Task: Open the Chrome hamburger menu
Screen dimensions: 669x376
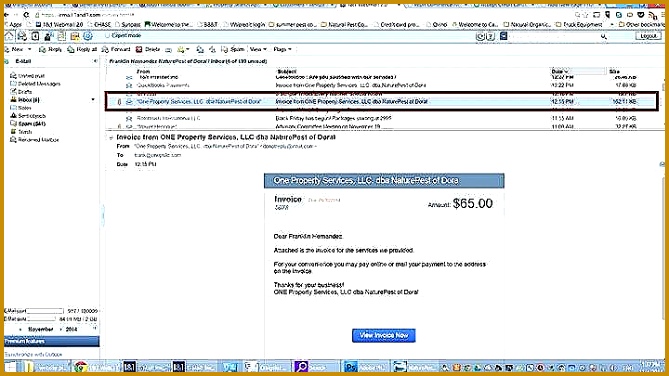Action: tap(662, 15)
